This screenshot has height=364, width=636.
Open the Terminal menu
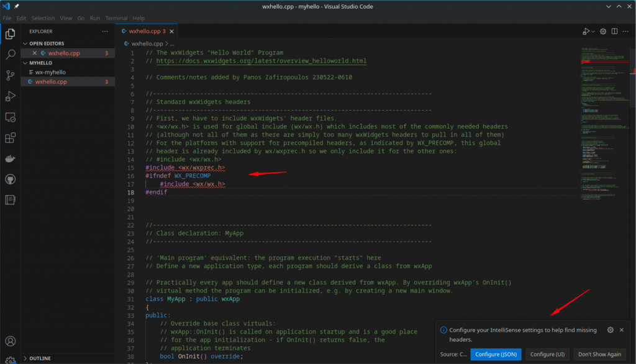pos(116,18)
